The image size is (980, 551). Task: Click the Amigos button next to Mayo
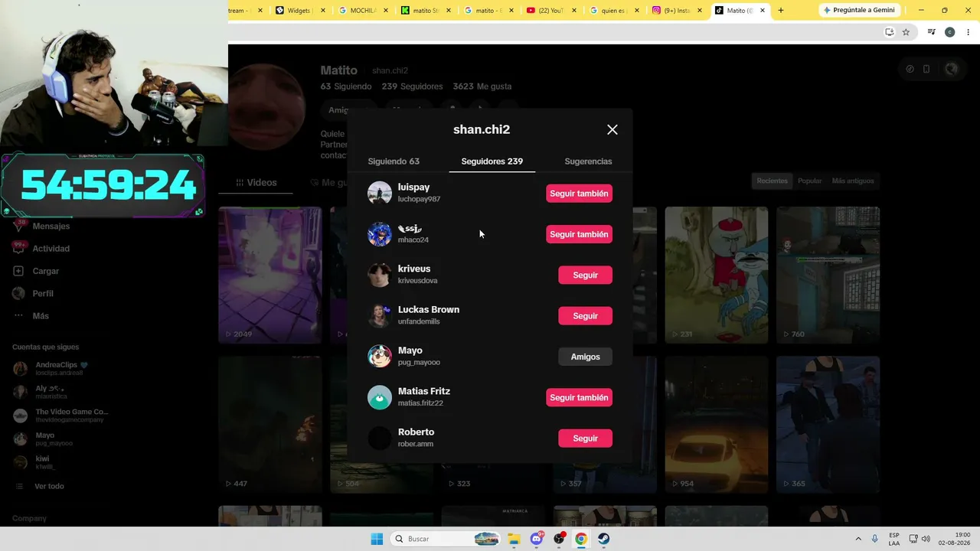[x=585, y=357]
